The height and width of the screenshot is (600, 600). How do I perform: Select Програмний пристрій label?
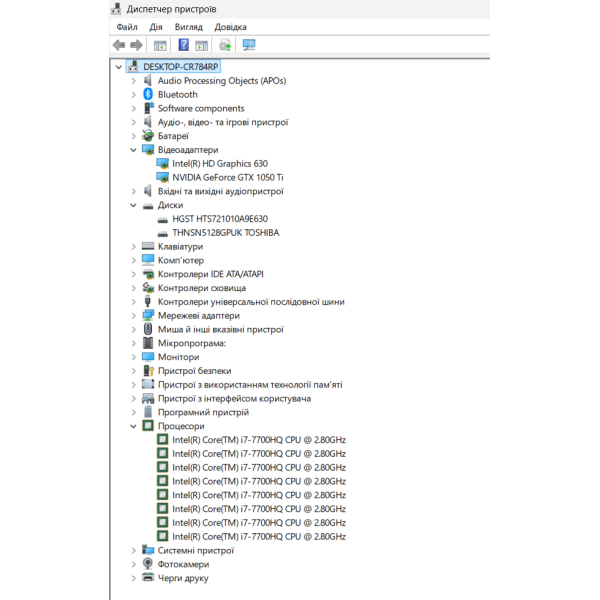point(203,412)
